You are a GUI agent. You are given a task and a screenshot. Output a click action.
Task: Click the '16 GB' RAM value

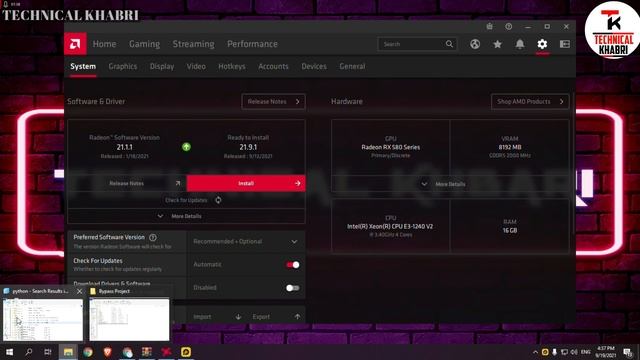pos(510,230)
